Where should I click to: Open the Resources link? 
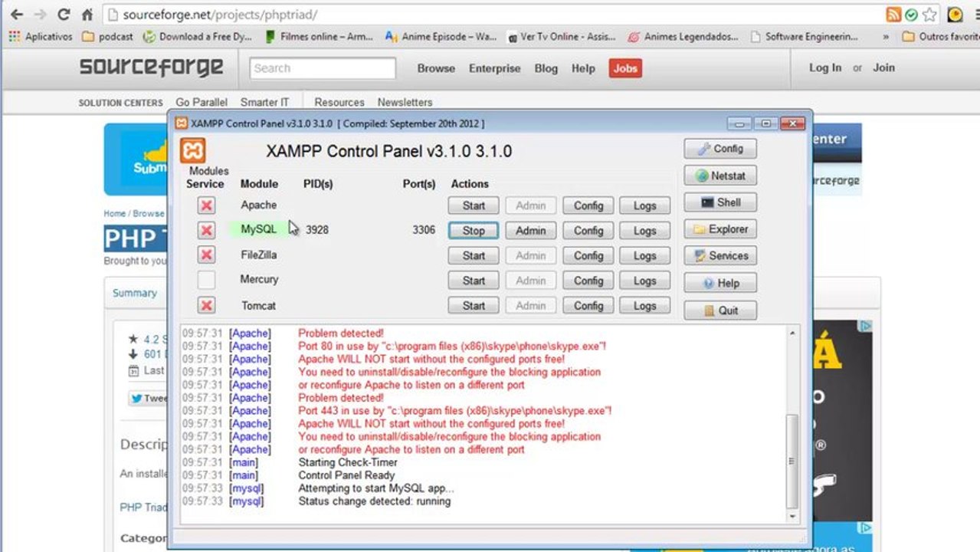point(339,102)
